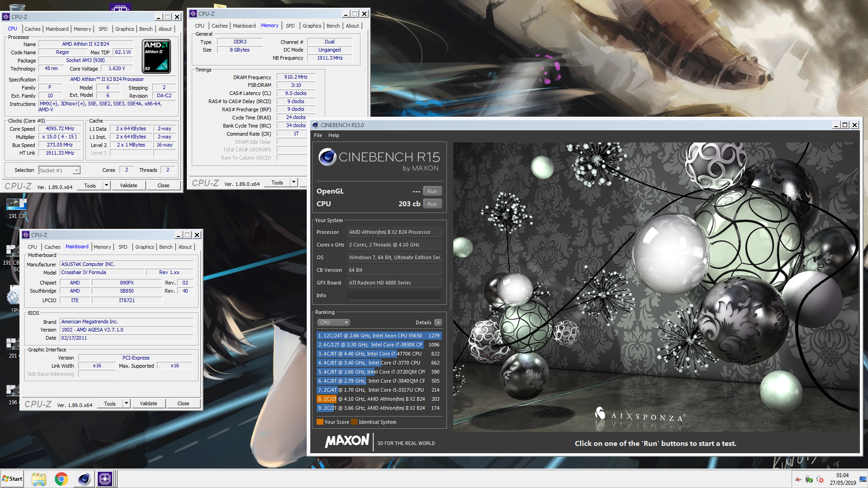Open Memory tab in Mainboard window

click(102, 247)
